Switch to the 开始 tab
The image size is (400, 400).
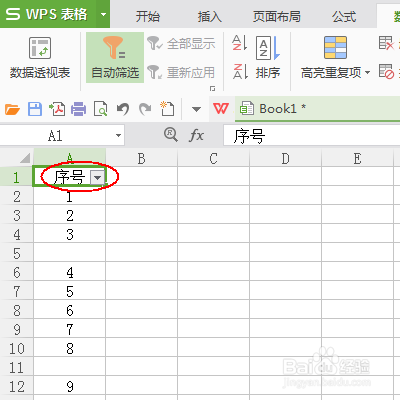[x=148, y=16]
